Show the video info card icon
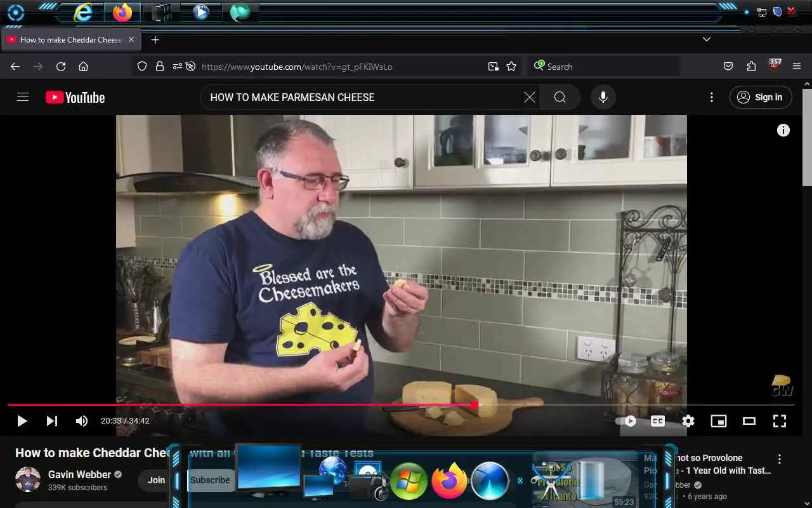 (783, 130)
